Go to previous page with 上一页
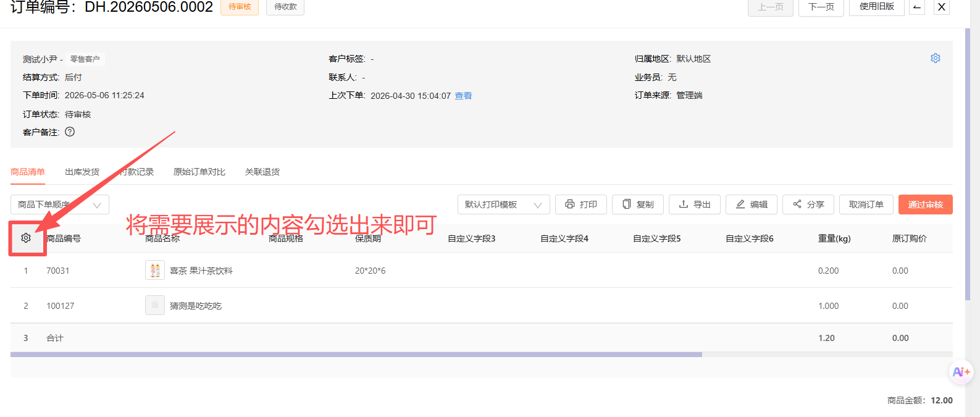The image size is (980, 417). click(771, 7)
